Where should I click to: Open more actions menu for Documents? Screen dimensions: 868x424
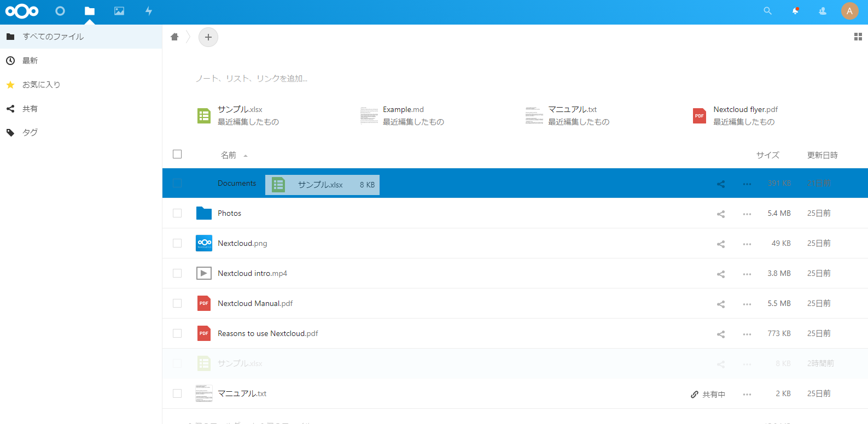(x=747, y=184)
